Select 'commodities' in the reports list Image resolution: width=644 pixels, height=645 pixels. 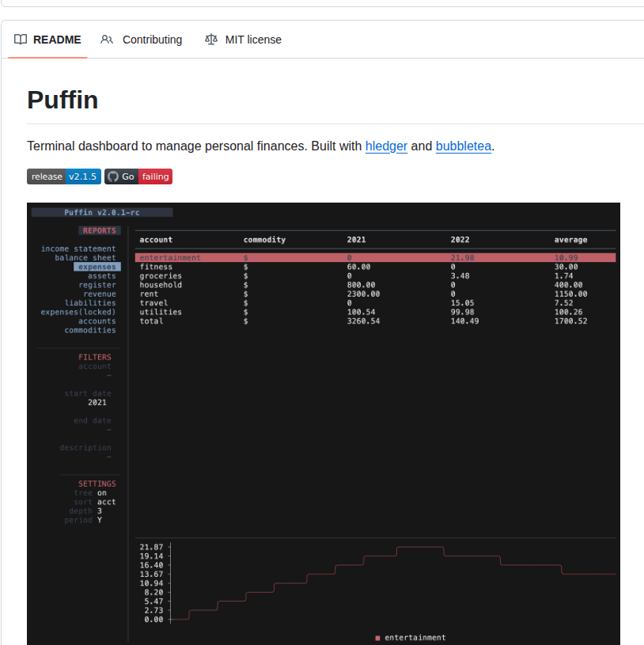coord(90,330)
